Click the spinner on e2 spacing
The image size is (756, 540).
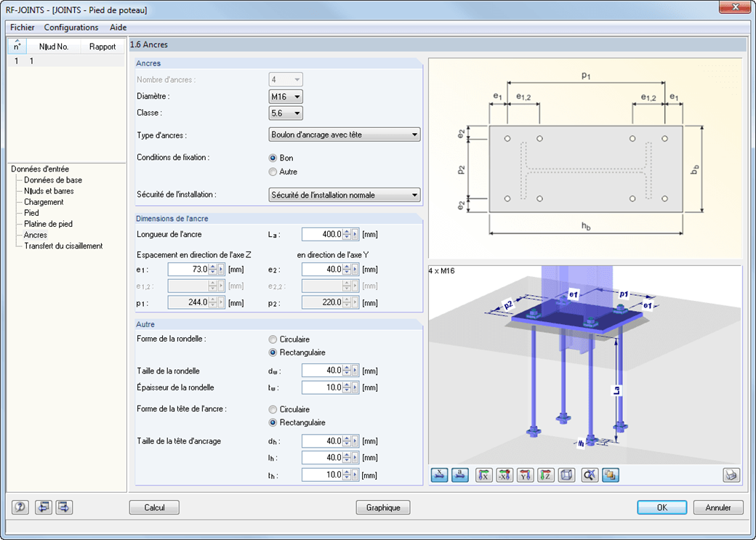[x=347, y=270]
